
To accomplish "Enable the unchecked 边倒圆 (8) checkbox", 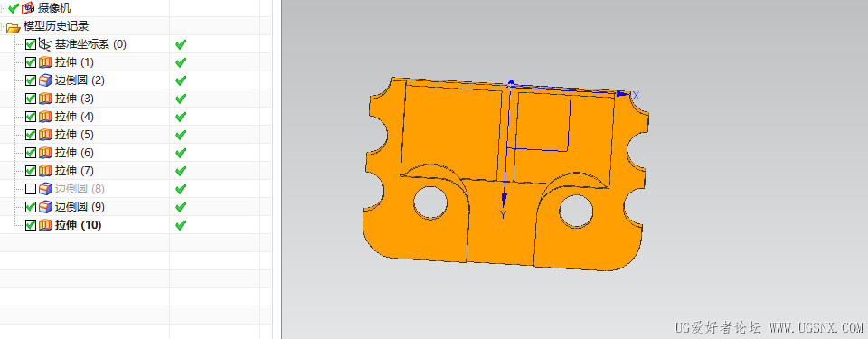I will pos(31,189).
